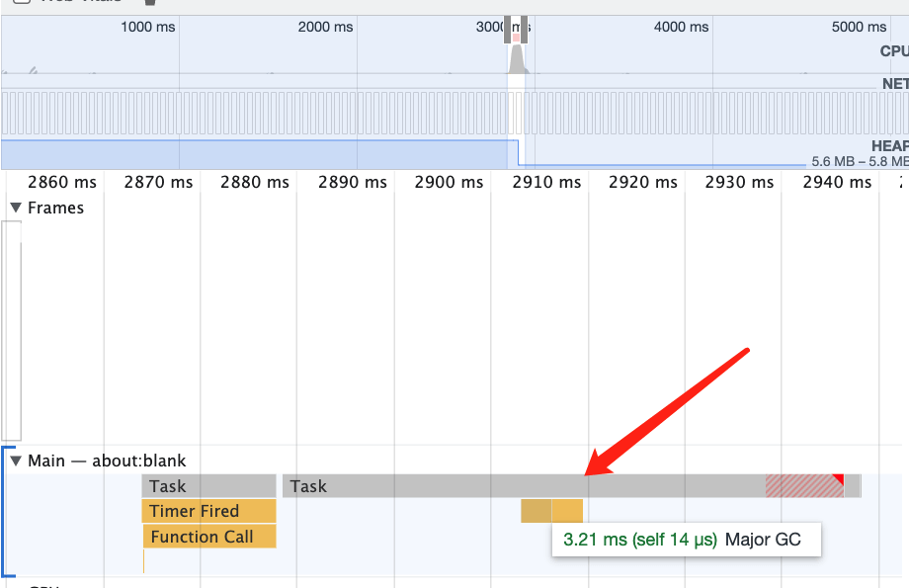Click the playhead marker near 3000 ms

click(515, 29)
